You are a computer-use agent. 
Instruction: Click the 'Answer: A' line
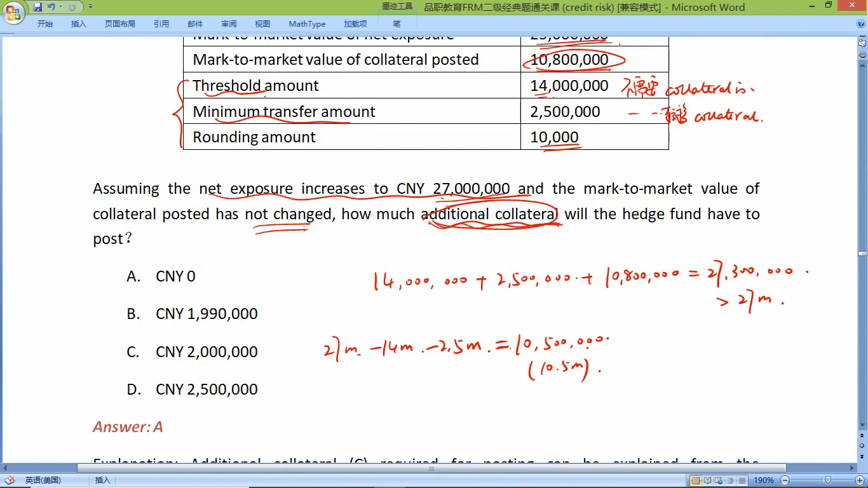click(x=128, y=426)
